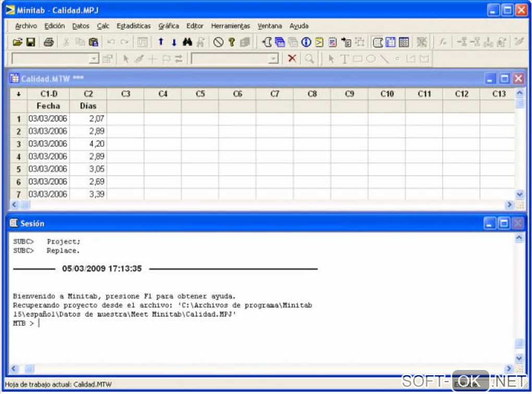Click the Calidad.MTW worksheet title icon

(14, 78)
